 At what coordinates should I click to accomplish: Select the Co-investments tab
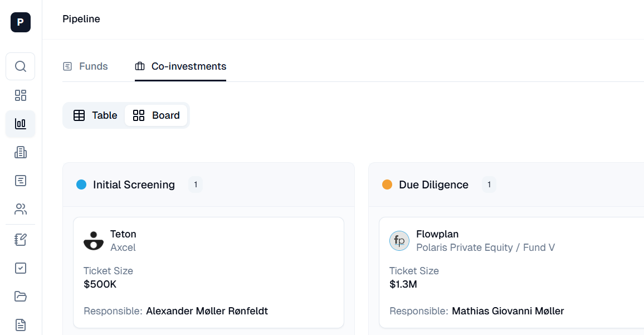[x=180, y=66]
